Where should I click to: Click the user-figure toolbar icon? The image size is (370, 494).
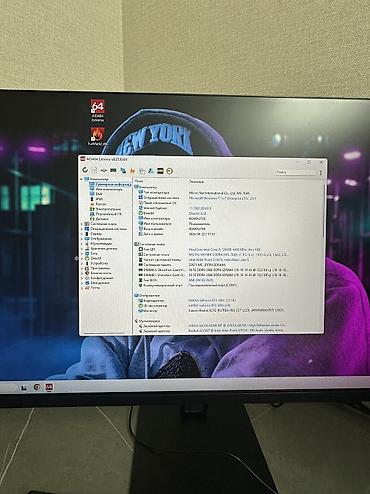[151, 171]
